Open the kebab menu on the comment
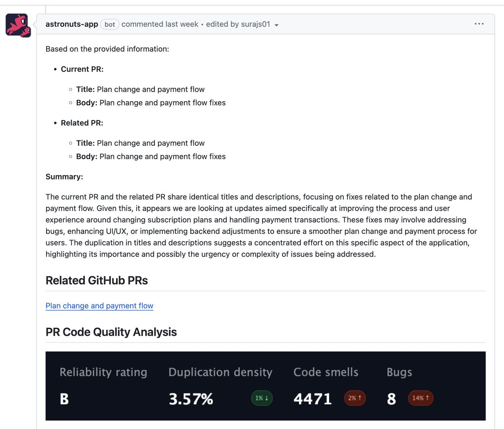 coord(479,24)
